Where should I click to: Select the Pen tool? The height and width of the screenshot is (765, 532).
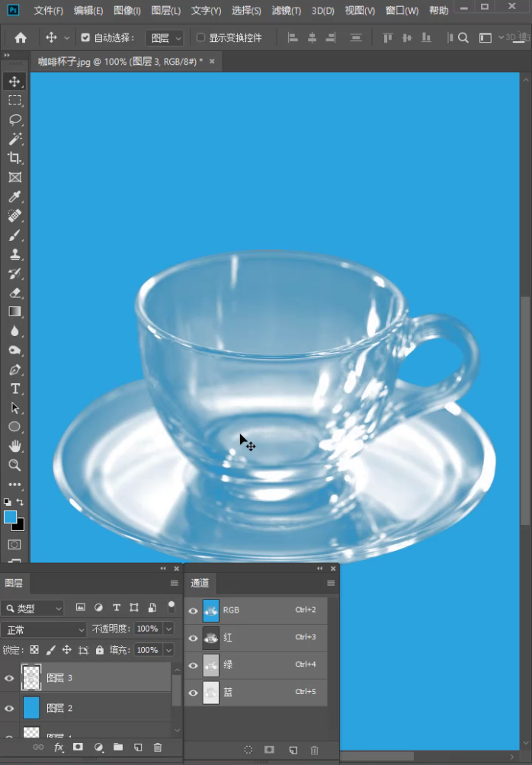(14, 370)
